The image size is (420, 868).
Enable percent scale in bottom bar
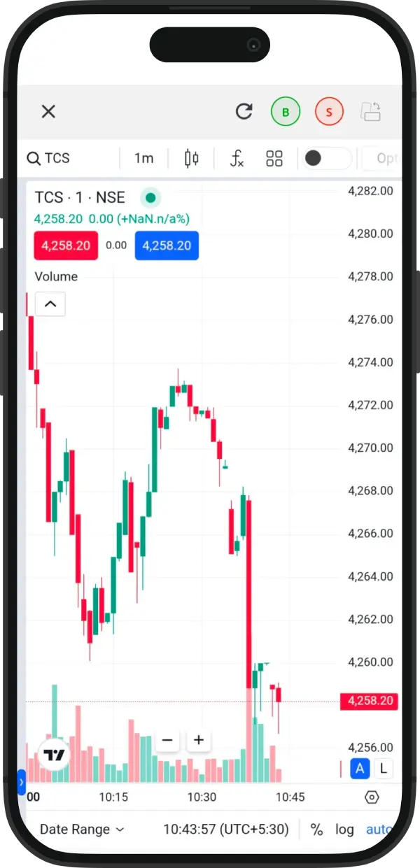pos(316,830)
